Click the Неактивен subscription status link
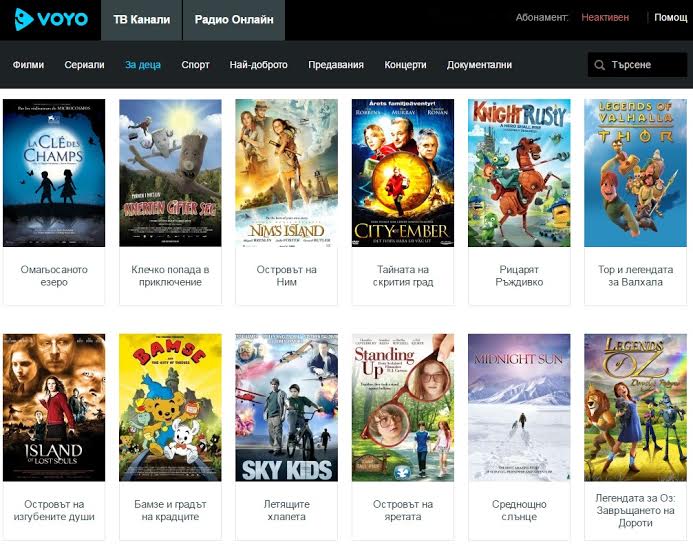The width and height of the screenshot is (693, 547). click(605, 17)
